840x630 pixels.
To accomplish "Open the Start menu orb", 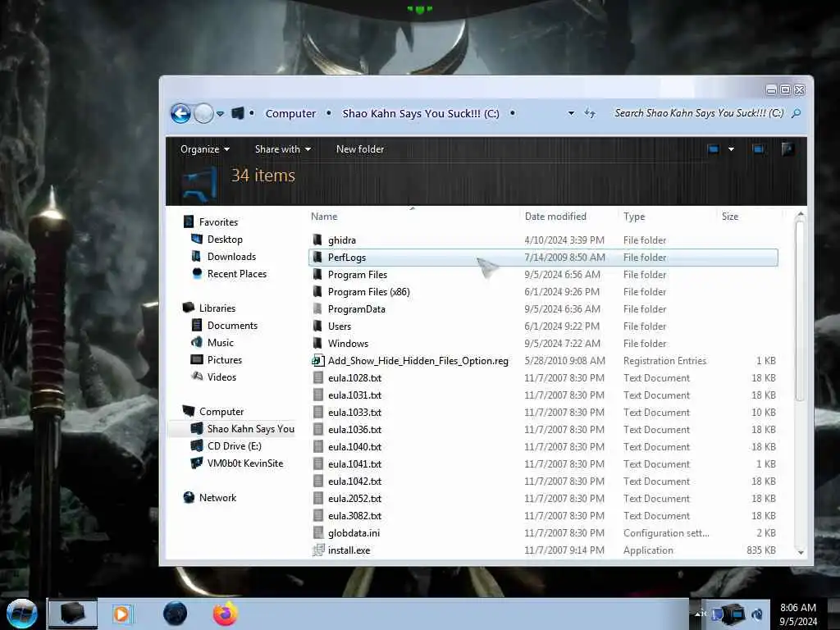I will (21, 614).
